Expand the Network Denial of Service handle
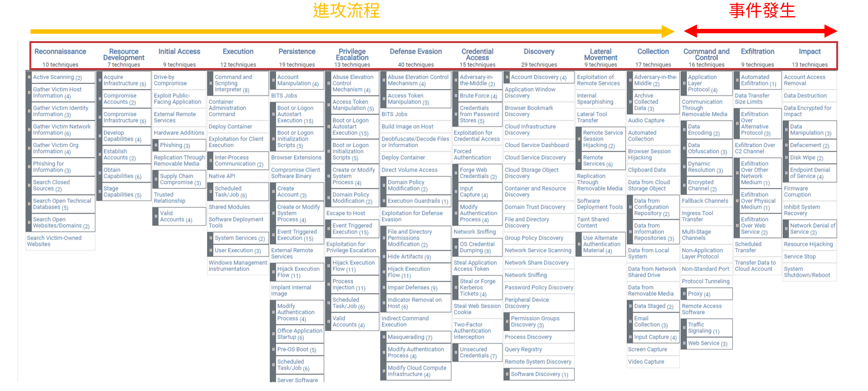 (786, 229)
